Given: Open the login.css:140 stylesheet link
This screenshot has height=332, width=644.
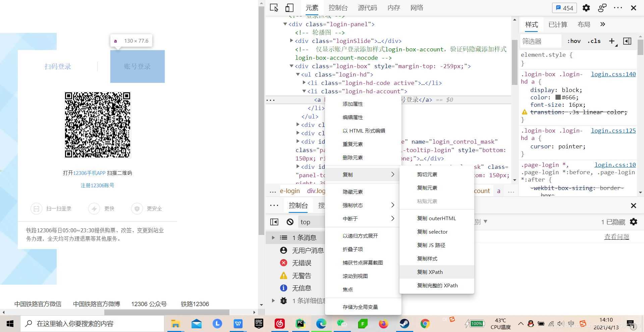Looking at the screenshot, I should point(613,74).
